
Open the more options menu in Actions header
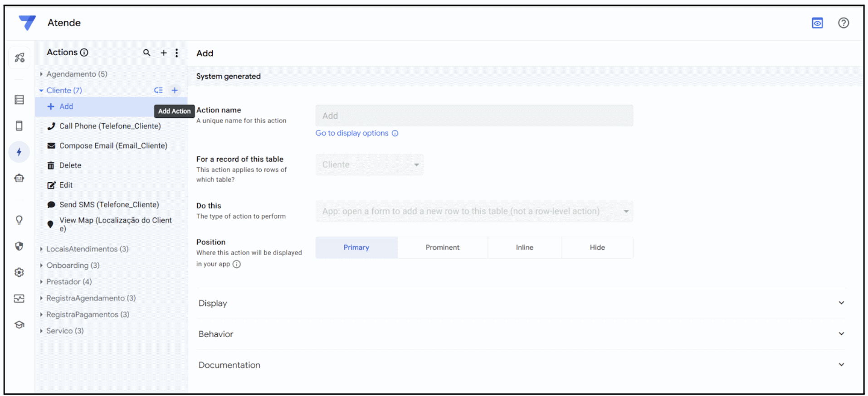(x=177, y=53)
